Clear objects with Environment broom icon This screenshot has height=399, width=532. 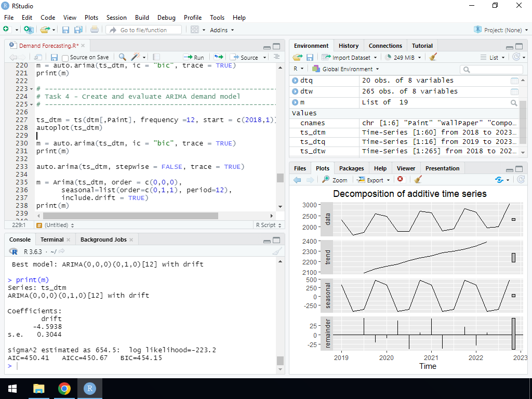(x=433, y=57)
